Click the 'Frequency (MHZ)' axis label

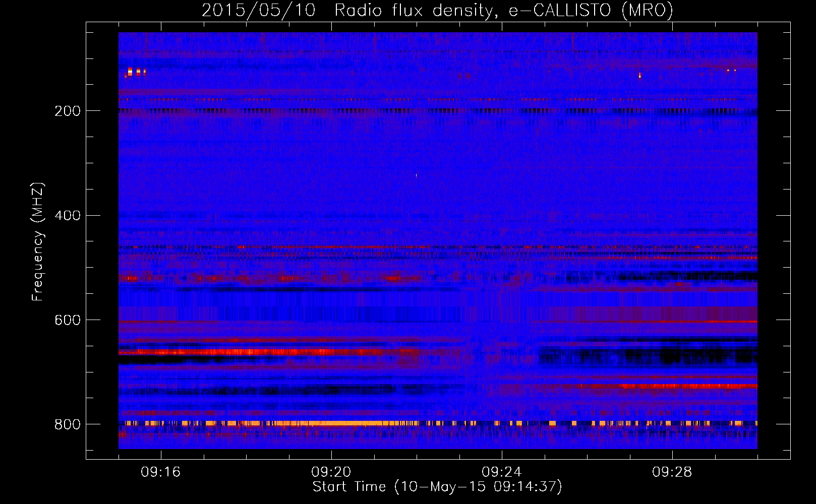38,242
